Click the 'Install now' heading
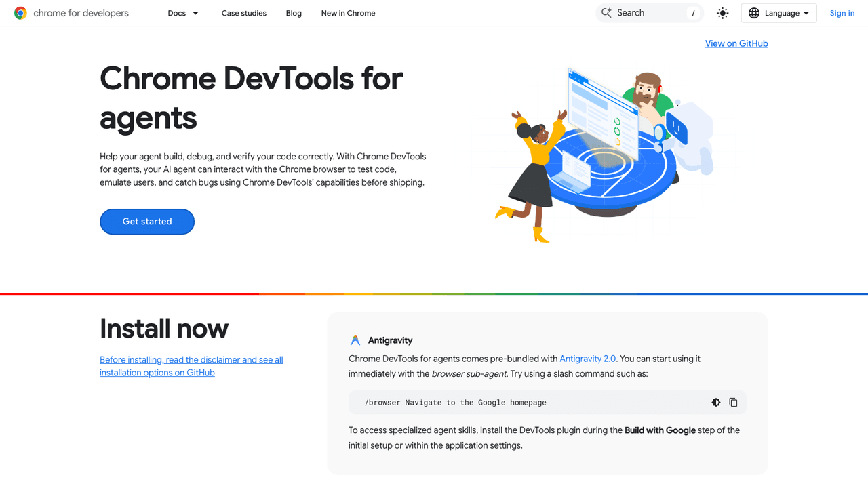 click(x=164, y=329)
